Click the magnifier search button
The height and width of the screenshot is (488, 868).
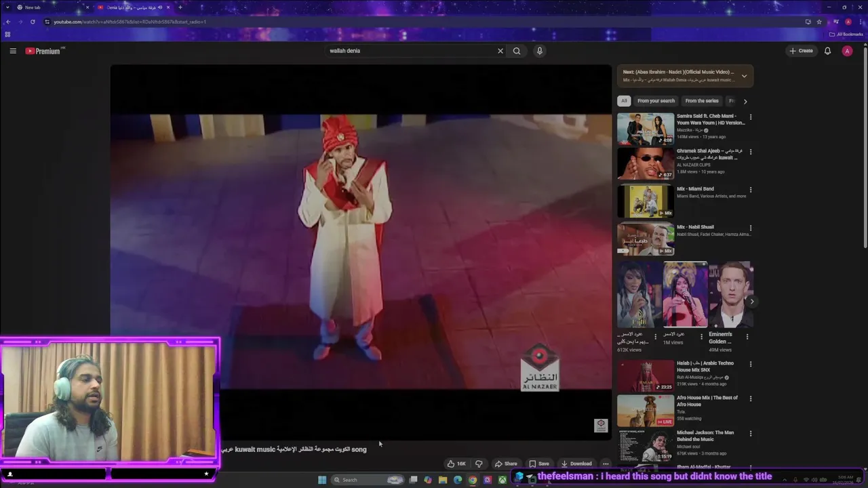tap(517, 51)
